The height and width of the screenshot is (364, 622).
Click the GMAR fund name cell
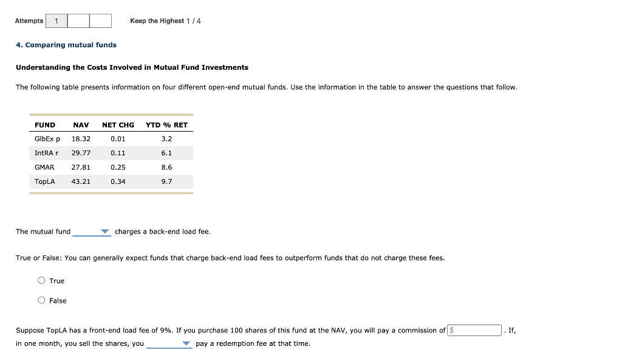point(43,167)
